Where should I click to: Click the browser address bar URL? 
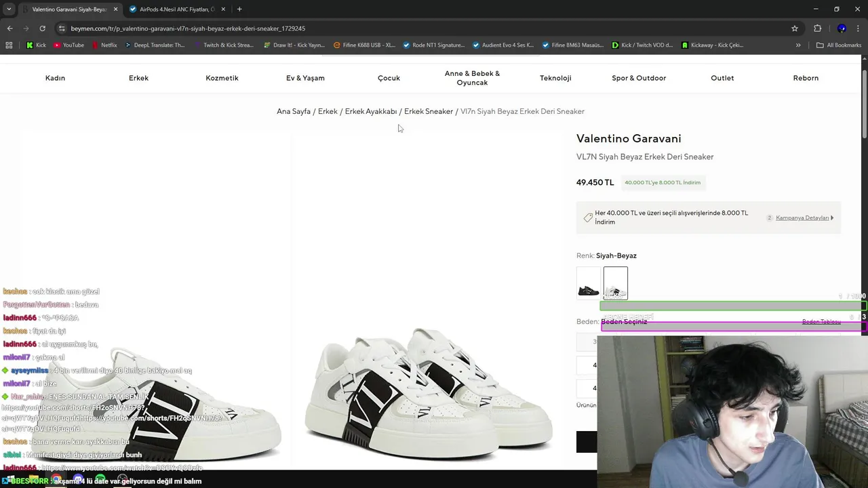point(188,28)
